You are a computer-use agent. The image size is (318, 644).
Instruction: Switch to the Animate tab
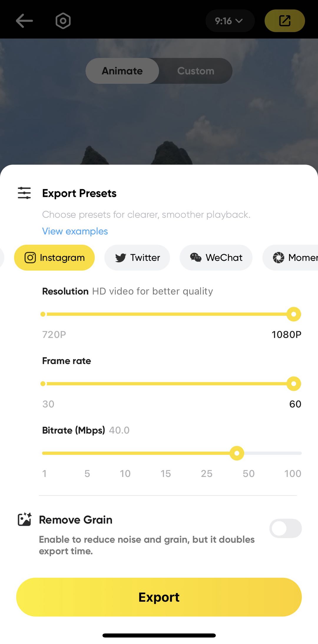pos(122,71)
